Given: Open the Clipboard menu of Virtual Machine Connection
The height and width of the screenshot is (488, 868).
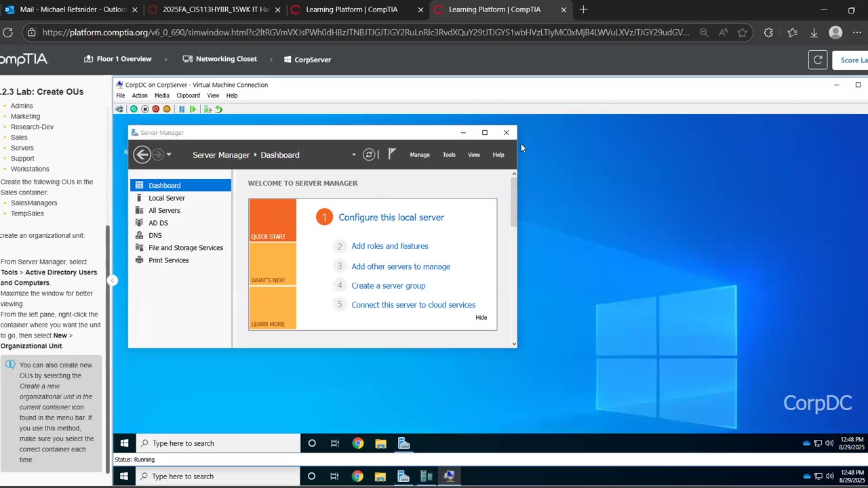Looking at the screenshot, I should coord(189,96).
